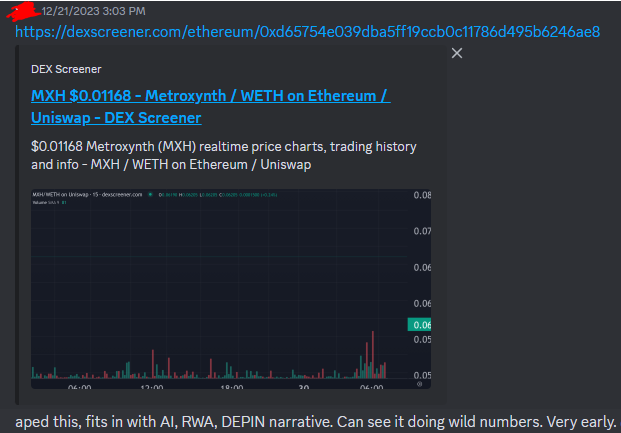The height and width of the screenshot is (433, 621).
Task: Click the DEX Screener provider name
Action: coord(66,69)
